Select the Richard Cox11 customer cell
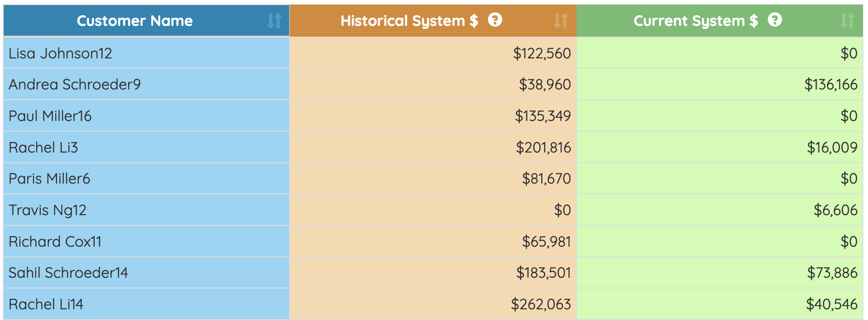Image resolution: width=868 pixels, height=320 pixels. click(x=146, y=242)
